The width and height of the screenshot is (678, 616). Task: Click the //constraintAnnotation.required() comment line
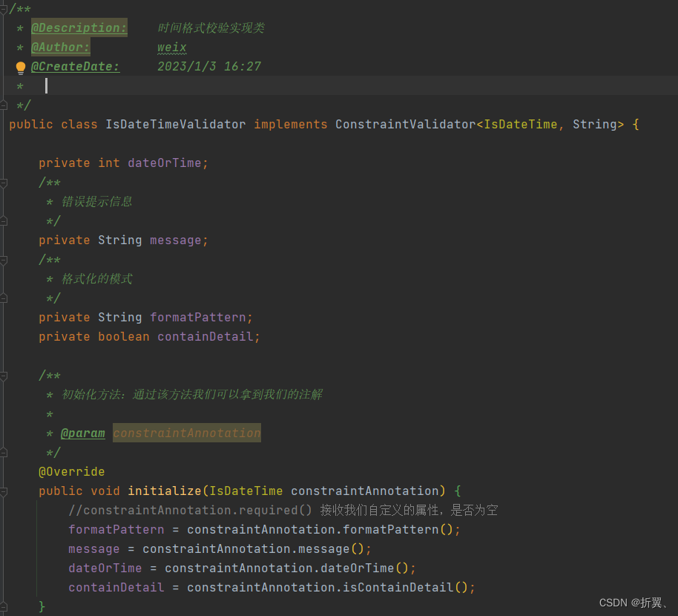[283, 511]
